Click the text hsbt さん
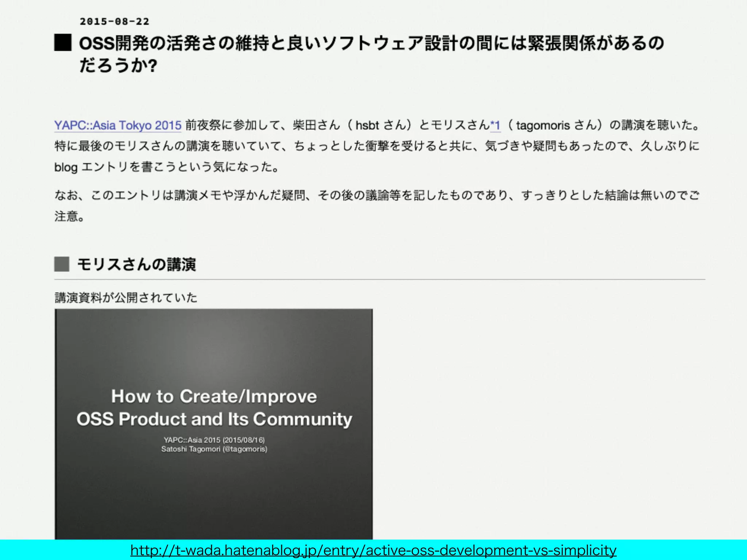This screenshot has width=747, height=560. coord(380,125)
